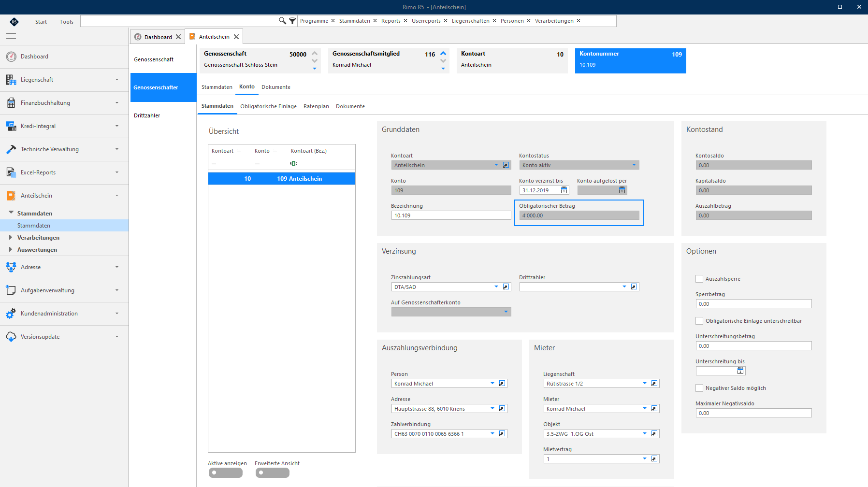Open calendar for Unterschreitung bis

(740, 371)
